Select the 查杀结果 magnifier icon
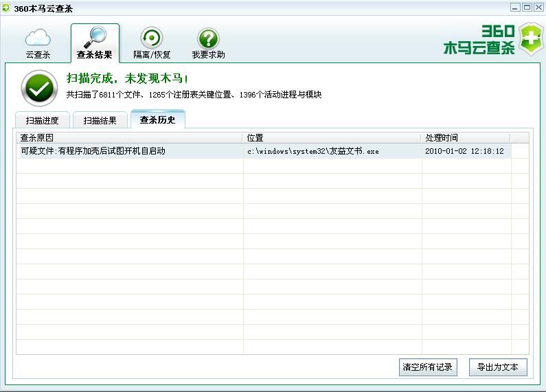The width and height of the screenshot is (546, 392). [95, 37]
